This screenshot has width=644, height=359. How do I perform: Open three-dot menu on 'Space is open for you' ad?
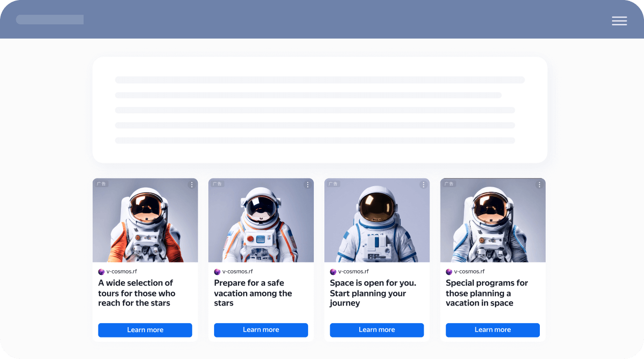tap(423, 185)
